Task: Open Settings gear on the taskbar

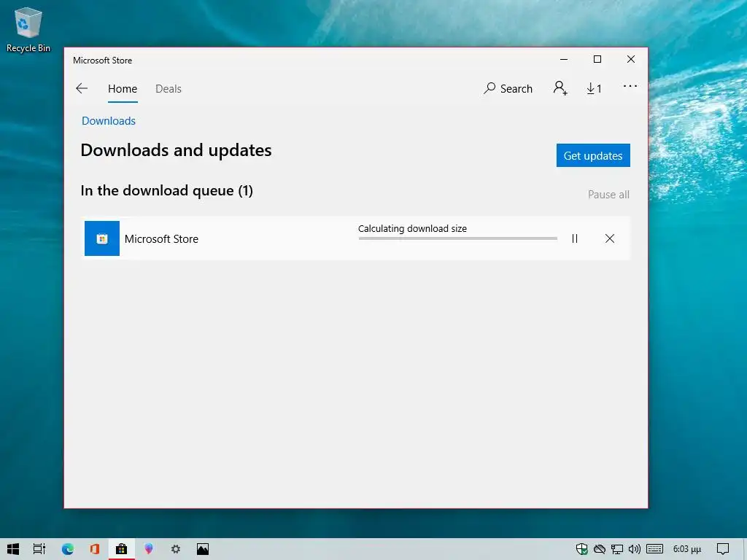Action: pos(176,549)
